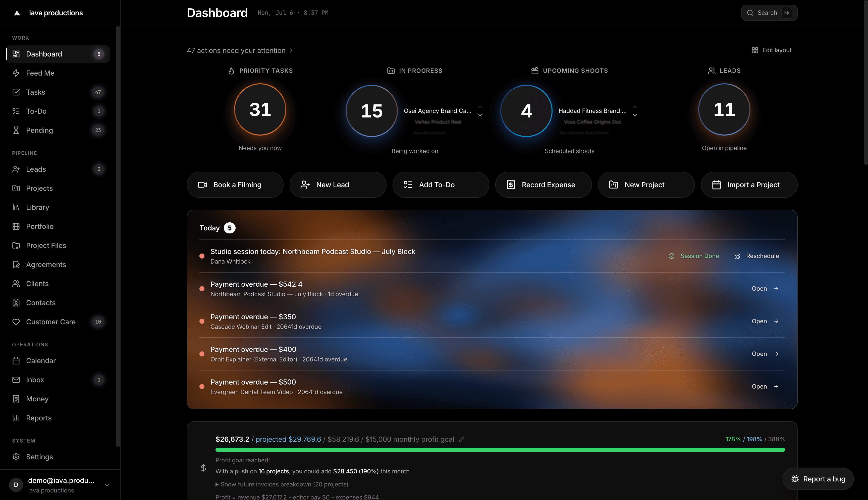Viewport: 868px width, 500px height.
Task: Open the $400 Orbit Explainer payment
Action: coord(765,354)
